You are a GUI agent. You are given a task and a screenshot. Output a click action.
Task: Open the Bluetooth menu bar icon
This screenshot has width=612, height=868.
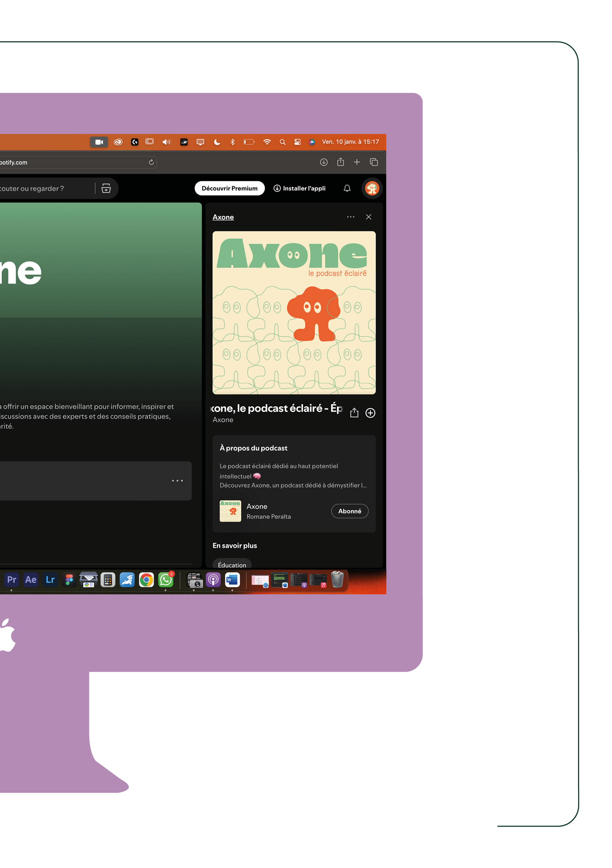click(232, 142)
